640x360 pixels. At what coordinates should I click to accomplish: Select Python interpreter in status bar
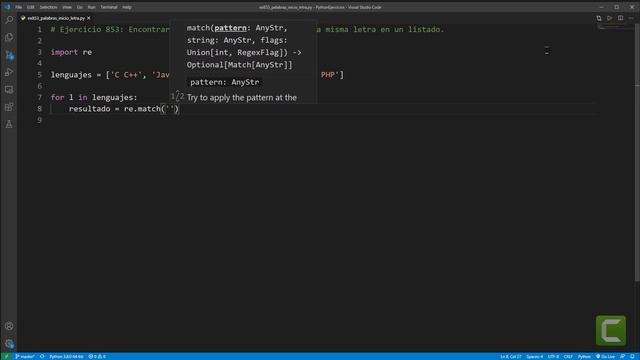(x=66, y=356)
